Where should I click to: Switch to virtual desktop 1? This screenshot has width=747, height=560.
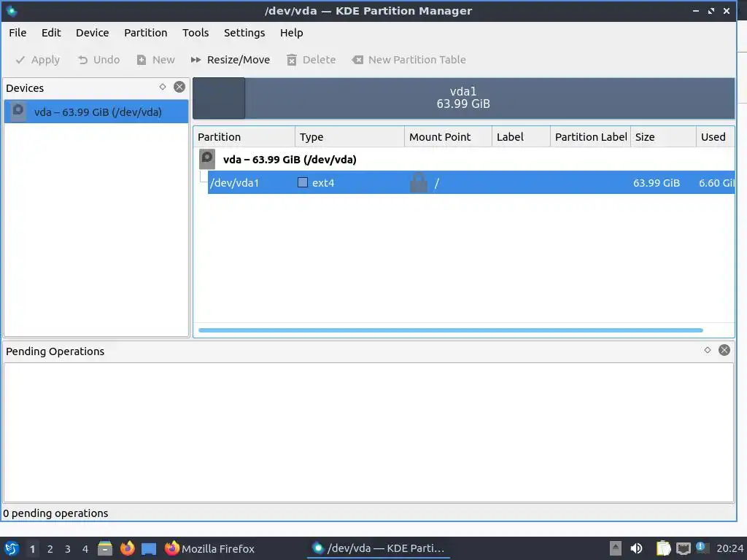click(32, 549)
